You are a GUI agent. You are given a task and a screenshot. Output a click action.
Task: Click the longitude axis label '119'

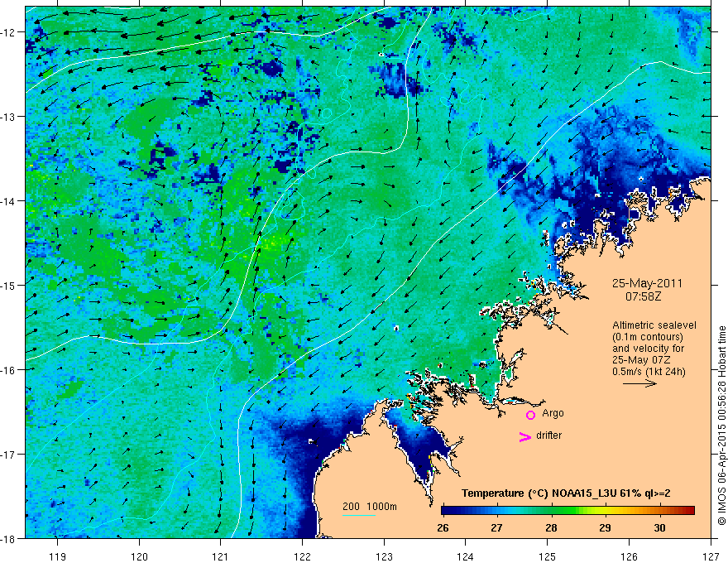pos(58,556)
